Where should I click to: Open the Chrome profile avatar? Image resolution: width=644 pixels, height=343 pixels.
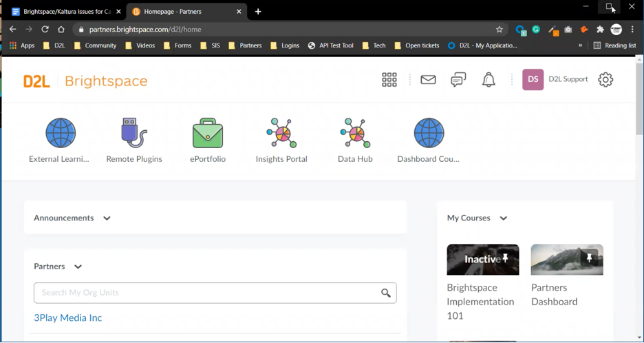(x=616, y=29)
